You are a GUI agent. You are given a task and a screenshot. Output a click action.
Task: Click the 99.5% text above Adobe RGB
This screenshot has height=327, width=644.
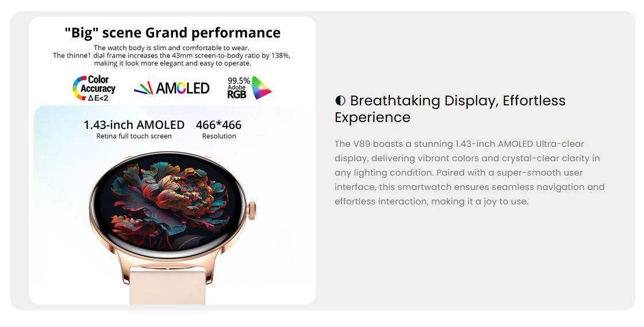tap(239, 80)
